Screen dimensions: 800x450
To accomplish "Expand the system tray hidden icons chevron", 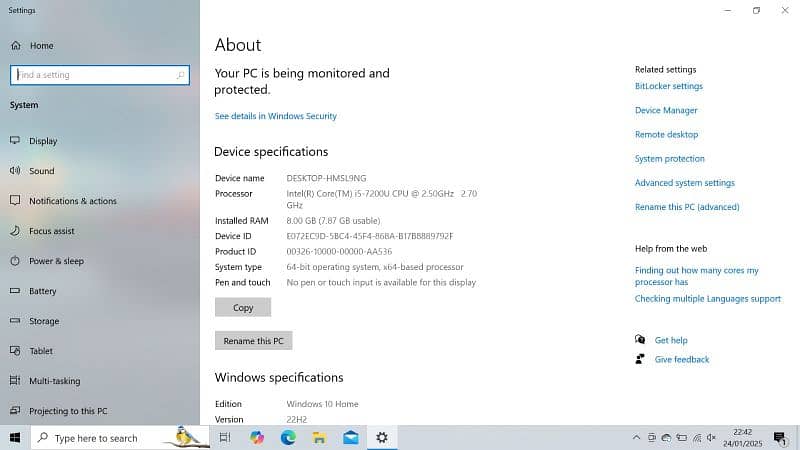I will 636,438.
